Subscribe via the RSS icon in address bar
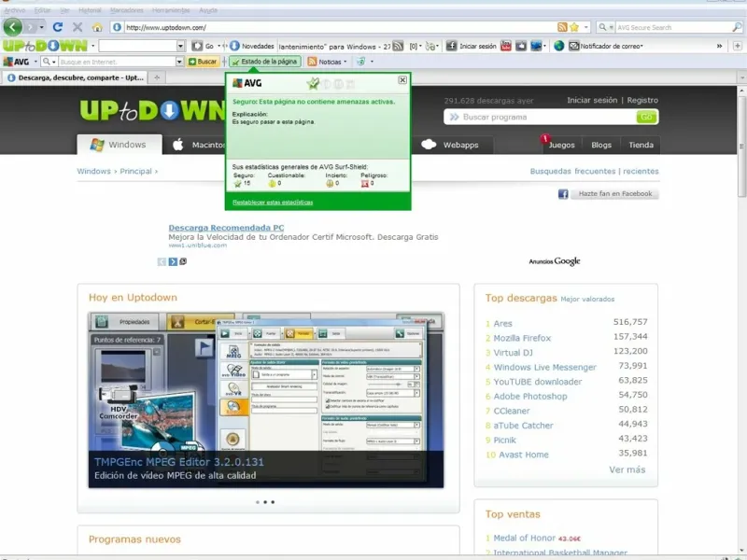747x560 pixels. 562,27
